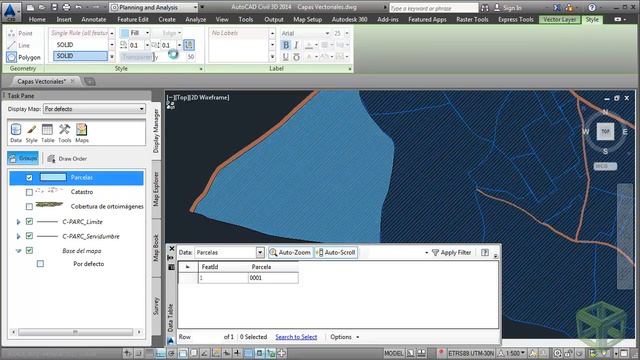The height and width of the screenshot is (360, 640).
Task: Select Line geometry type
Action: pos(19,45)
